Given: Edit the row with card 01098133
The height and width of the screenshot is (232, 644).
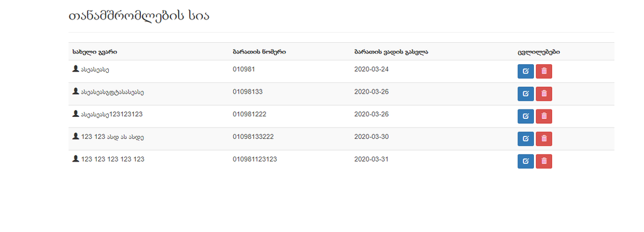Looking at the screenshot, I should 525,94.
